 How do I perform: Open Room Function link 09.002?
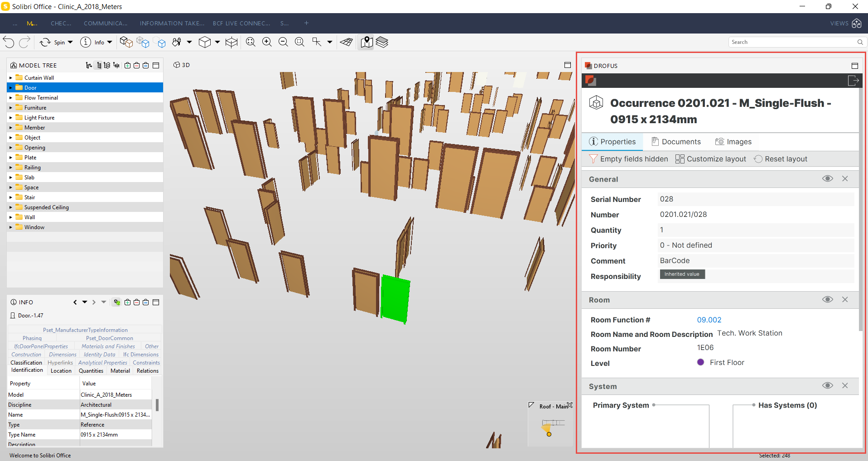tap(709, 320)
